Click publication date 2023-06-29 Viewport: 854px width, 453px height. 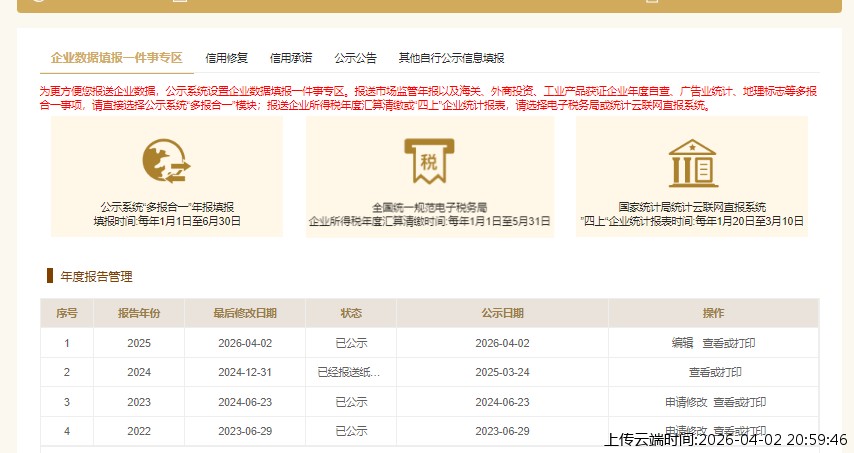[502, 431]
